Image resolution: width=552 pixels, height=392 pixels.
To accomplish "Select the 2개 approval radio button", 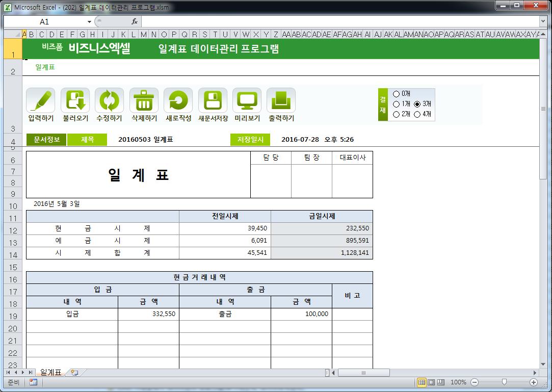I will coord(396,114).
